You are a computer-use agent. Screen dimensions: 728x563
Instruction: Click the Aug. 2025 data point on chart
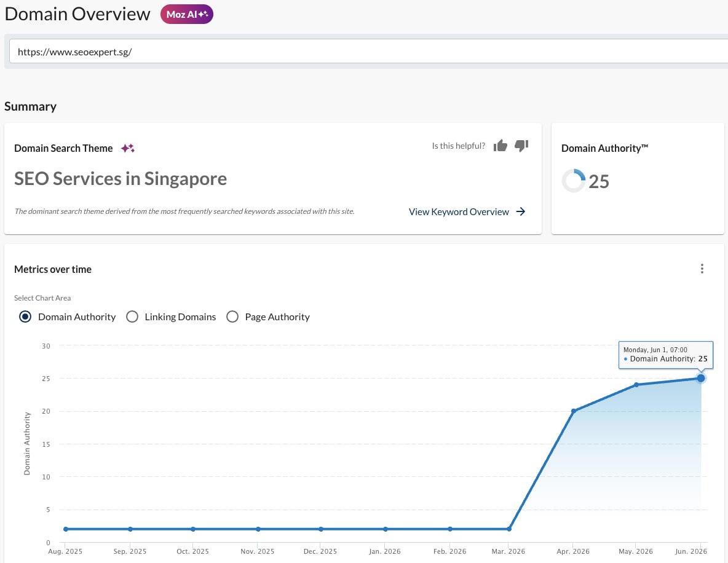pos(65,529)
